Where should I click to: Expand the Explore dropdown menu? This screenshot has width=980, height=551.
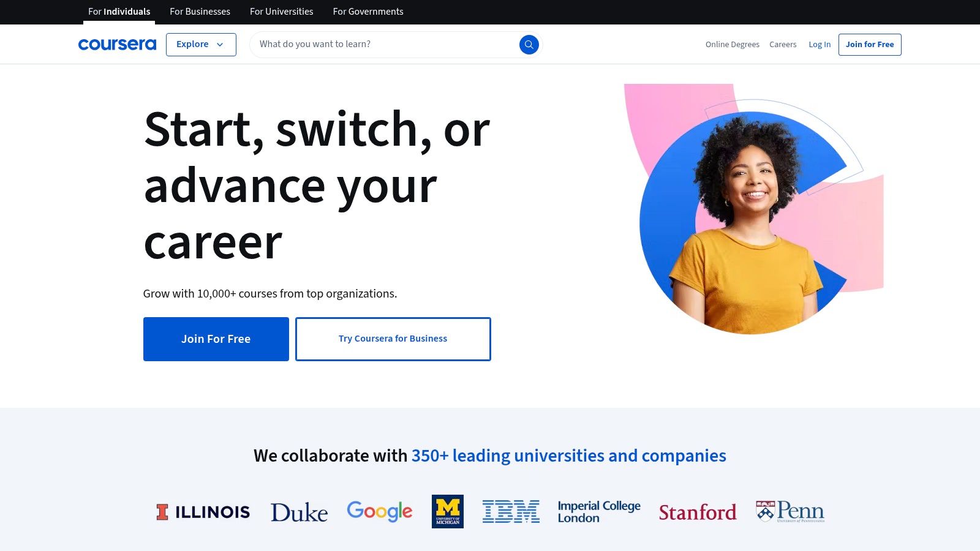pyautogui.click(x=201, y=45)
